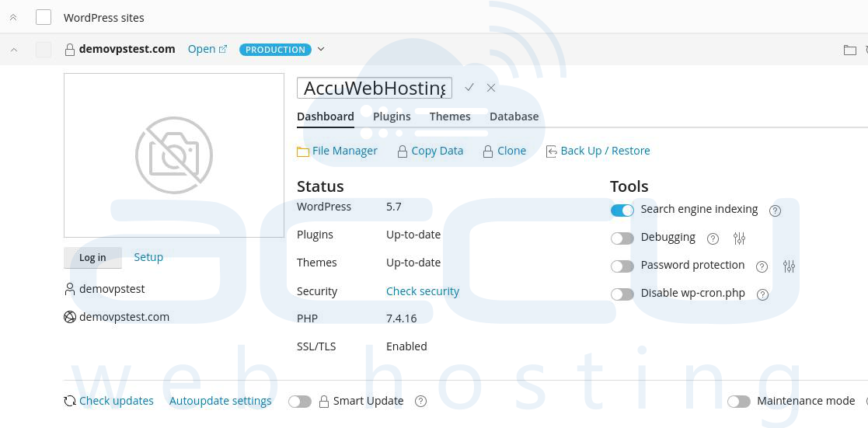Click the demovpstest username text
The width and height of the screenshot is (868, 428).
pyautogui.click(x=113, y=290)
